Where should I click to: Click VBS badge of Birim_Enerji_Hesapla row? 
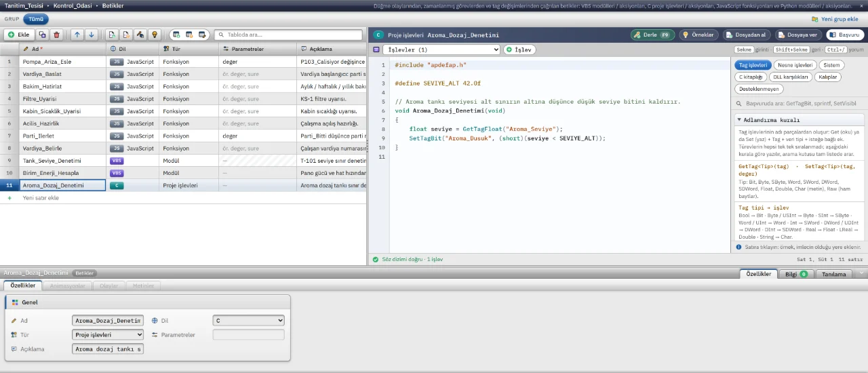pyautogui.click(x=117, y=173)
